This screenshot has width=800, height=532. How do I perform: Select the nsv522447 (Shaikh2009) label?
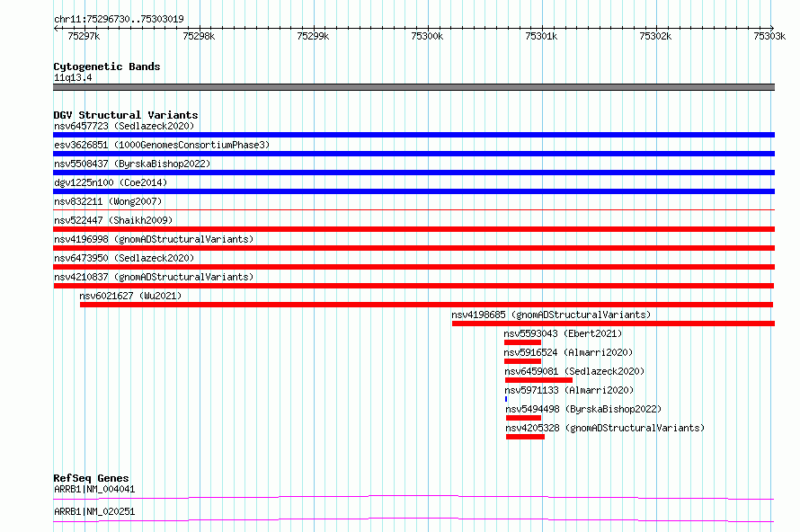113,220
